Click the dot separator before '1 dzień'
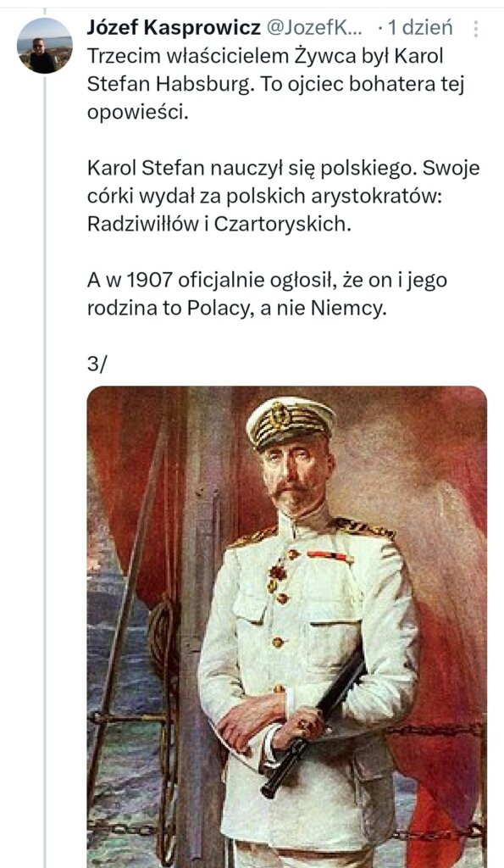 379,28
